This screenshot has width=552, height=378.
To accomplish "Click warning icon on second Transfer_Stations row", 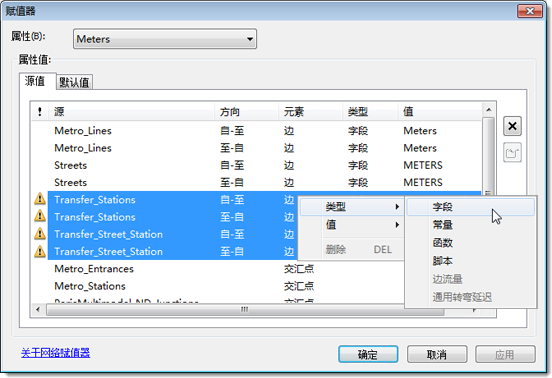I will click(x=40, y=217).
